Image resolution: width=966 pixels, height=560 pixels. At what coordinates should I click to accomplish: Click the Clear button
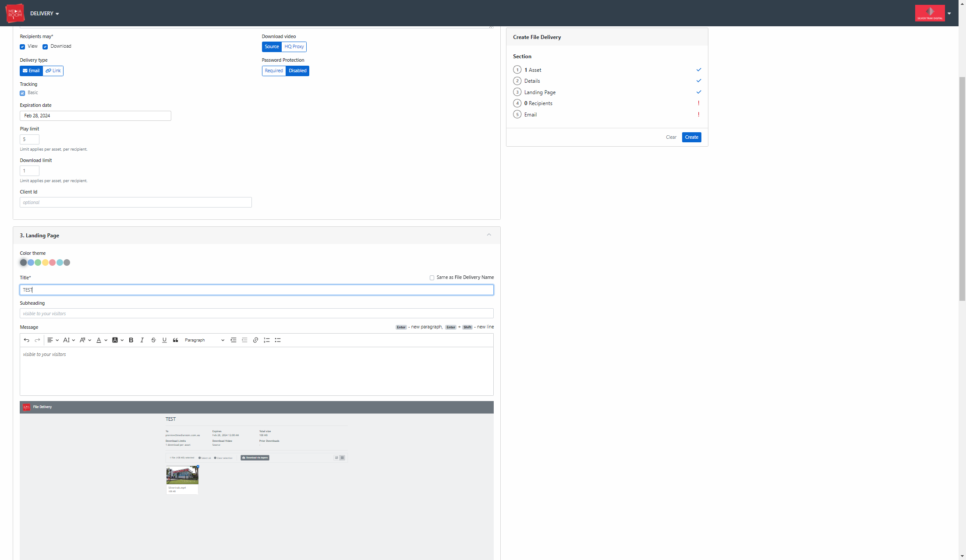(671, 137)
